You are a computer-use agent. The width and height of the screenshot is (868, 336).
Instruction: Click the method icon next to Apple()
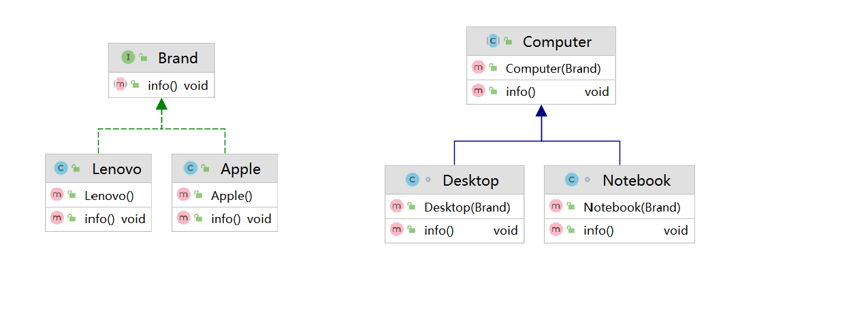[184, 195]
